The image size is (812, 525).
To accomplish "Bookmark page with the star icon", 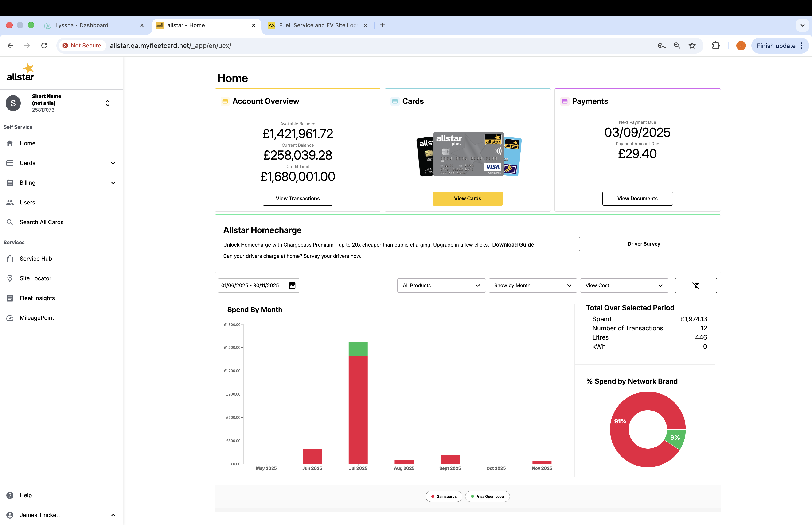I will (x=692, y=46).
